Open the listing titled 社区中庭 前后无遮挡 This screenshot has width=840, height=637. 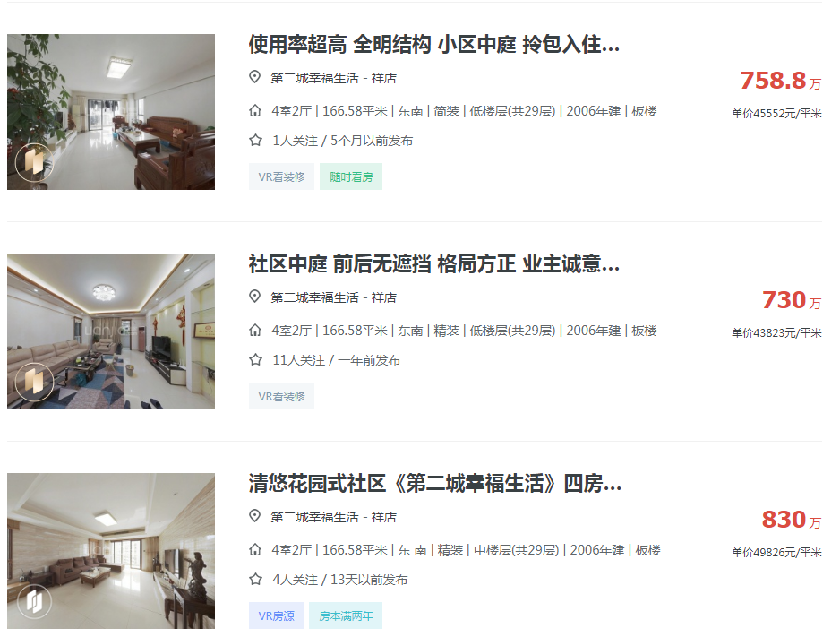(434, 264)
